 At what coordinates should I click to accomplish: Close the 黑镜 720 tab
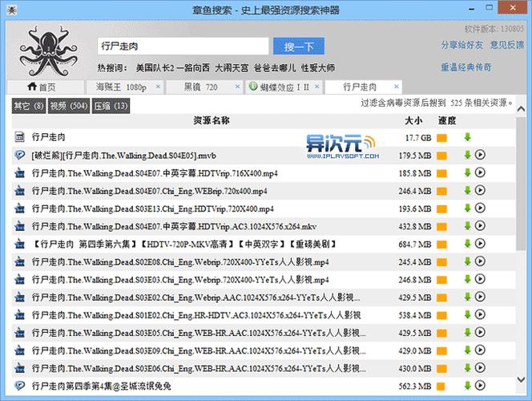point(239,86)
